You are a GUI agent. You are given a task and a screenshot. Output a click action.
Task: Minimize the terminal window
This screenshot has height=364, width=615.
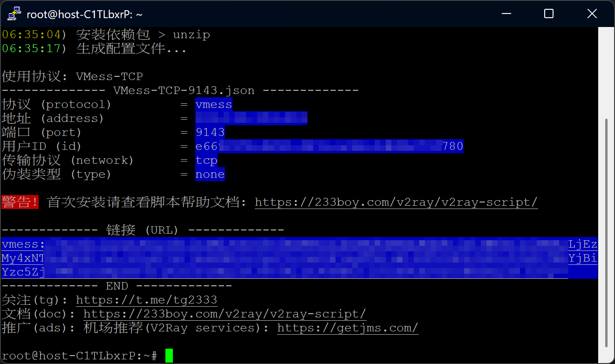pyautogui.click(x=506, y=14)
